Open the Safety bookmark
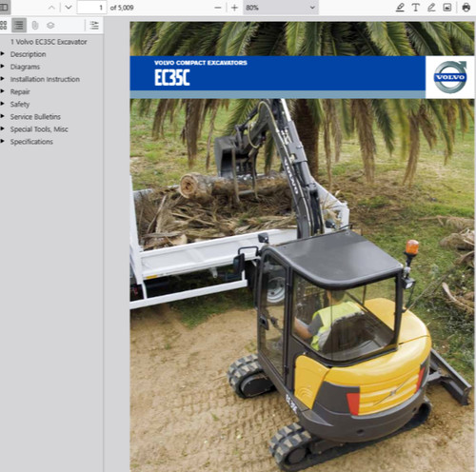476x472 pixels. pyautogui.click(x=20, y=104)
